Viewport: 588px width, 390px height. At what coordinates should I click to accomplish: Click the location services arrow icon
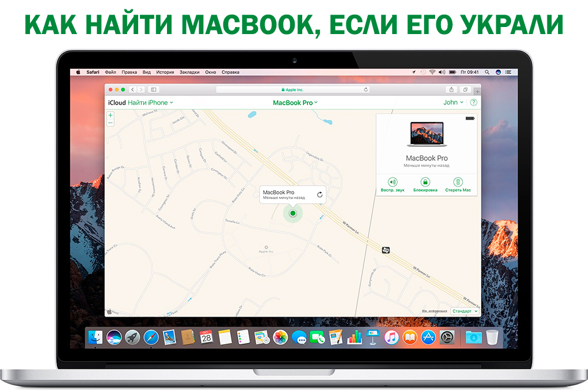414,72
